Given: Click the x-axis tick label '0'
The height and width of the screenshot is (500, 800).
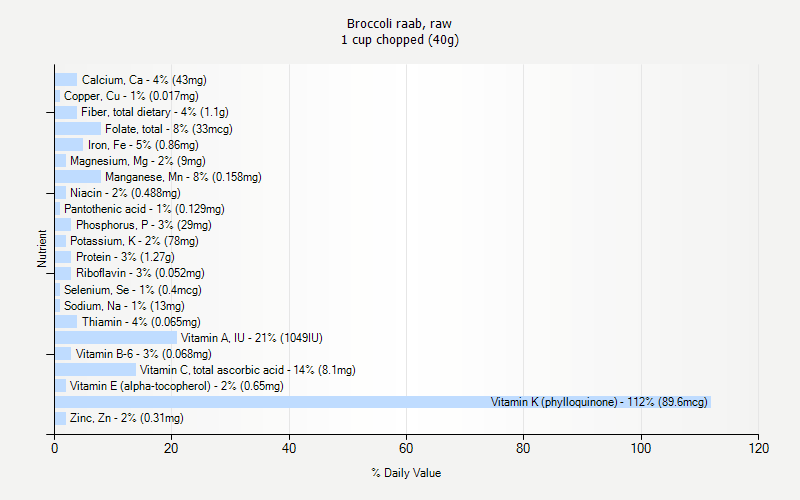Looking at the screenshot, I should [55, 448].
